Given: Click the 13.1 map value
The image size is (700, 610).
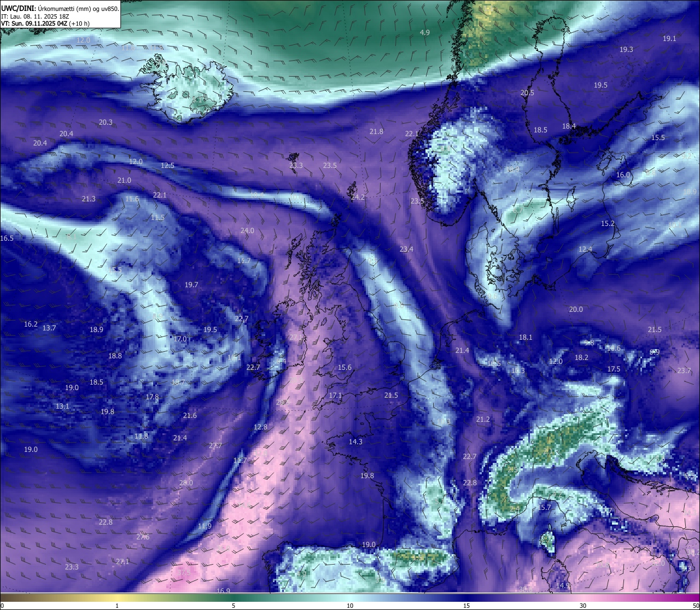Looking at the screenshot, I should (x=62, y=406).
